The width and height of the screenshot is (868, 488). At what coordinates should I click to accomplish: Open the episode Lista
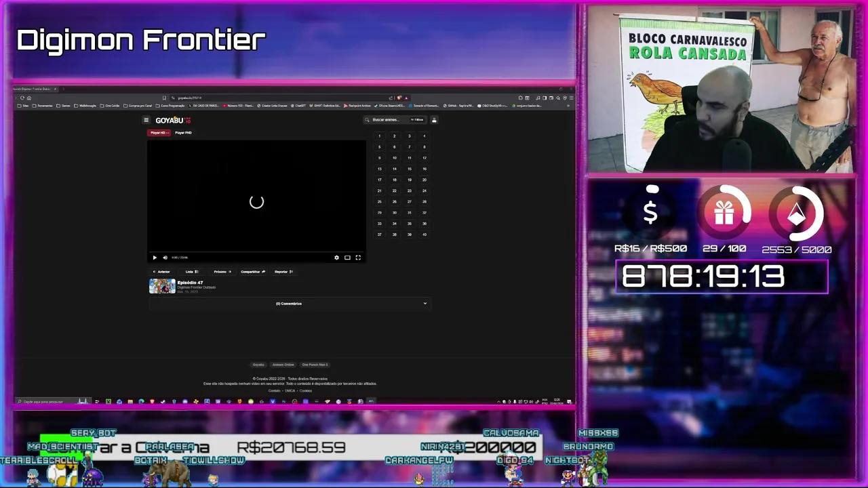(x=192, y=272)
